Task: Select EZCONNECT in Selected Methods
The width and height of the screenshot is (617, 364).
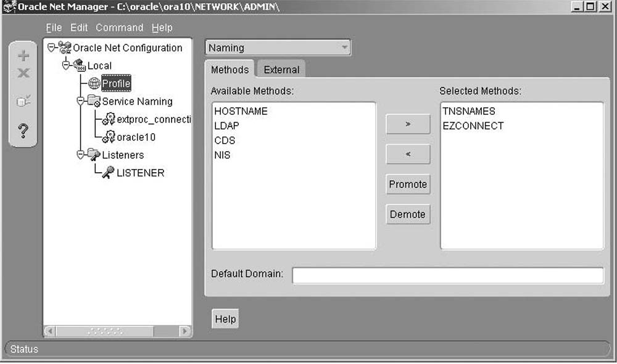Action: [x=473, y=125]
